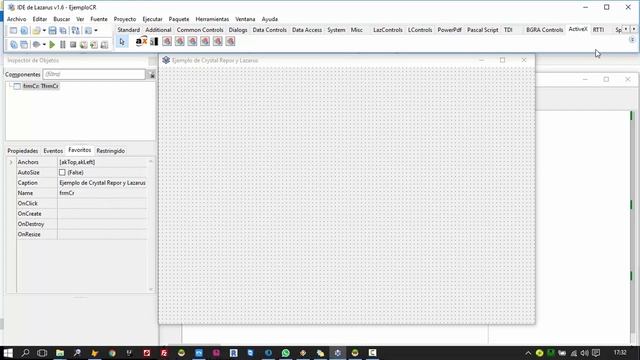Open the Paquete menu

coord(179,19)
